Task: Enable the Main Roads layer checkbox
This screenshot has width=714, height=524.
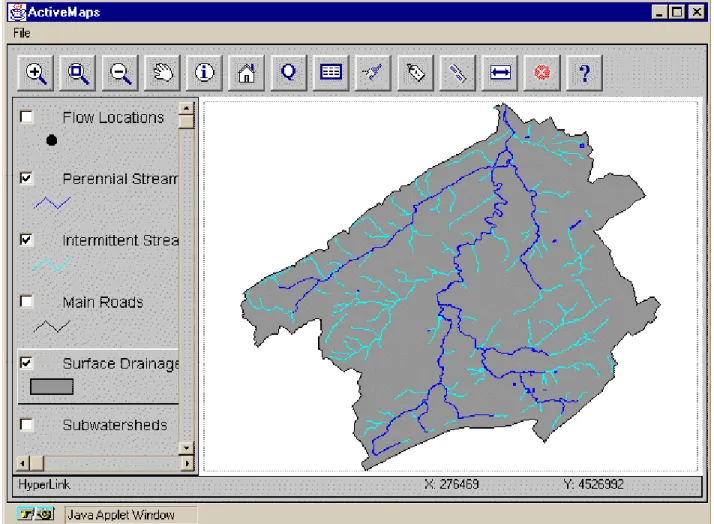Action: [x=26, y=301]
